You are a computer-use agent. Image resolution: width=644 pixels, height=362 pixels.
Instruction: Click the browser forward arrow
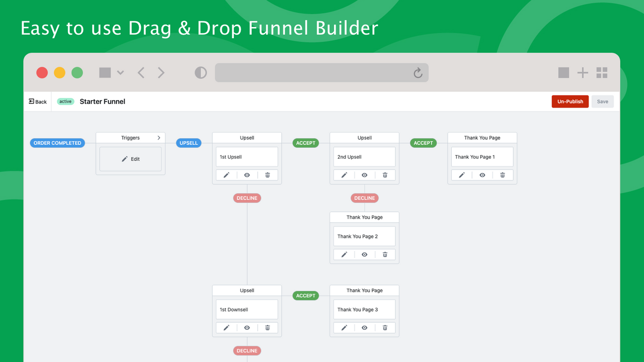[x=161, y=72]
